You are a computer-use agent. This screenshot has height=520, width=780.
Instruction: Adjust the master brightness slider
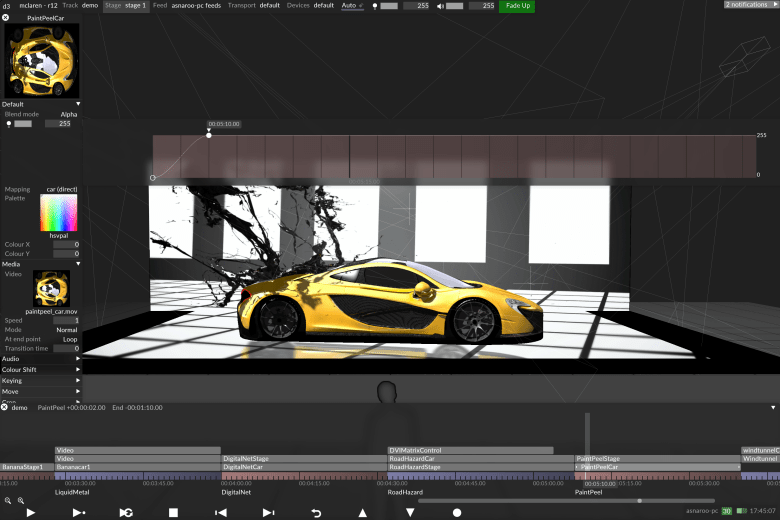(x=389, y=6)
